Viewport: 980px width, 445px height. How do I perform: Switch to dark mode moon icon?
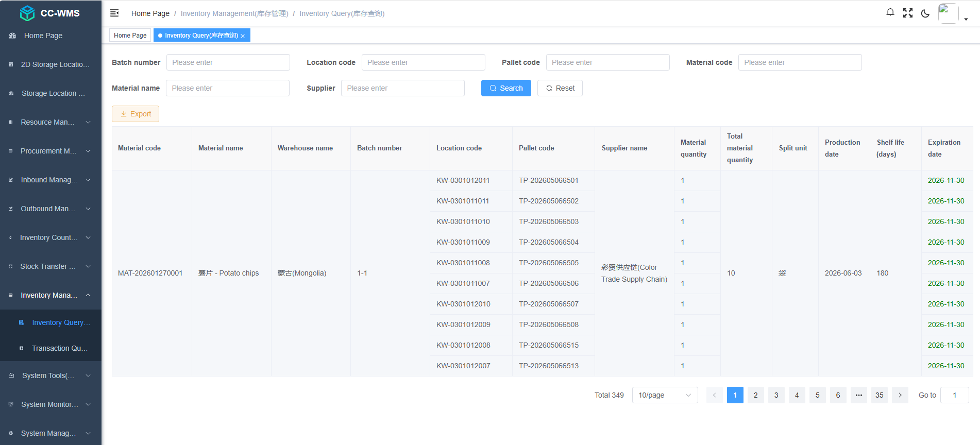tap(925, 13)
